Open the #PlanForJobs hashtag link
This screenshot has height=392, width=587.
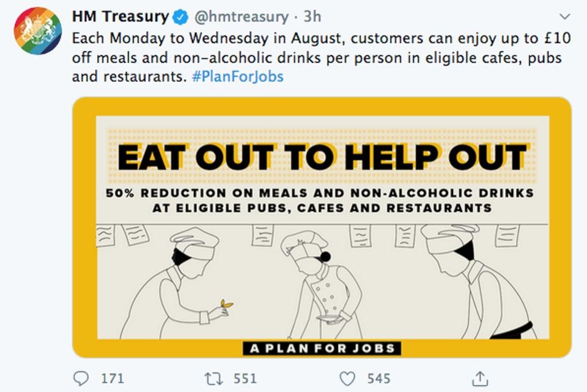point(237,76)
